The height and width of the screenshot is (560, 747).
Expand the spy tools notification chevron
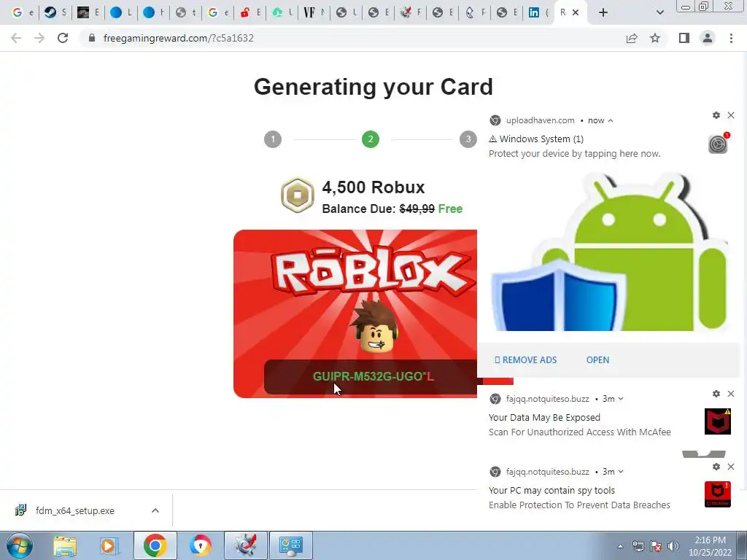621,472
